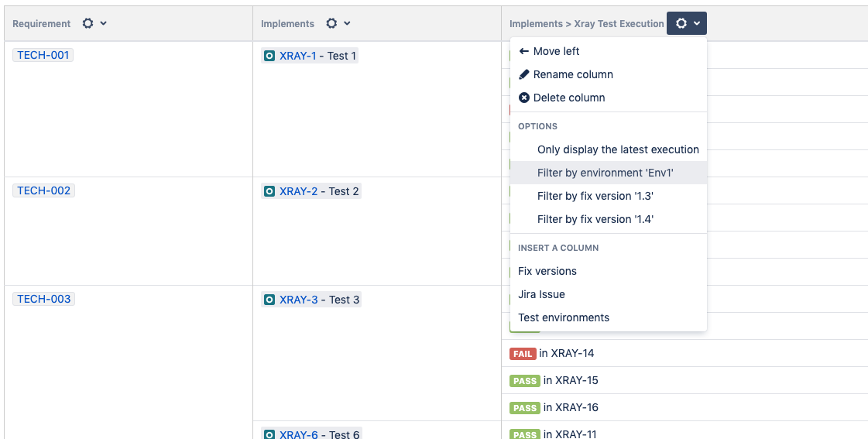868x439 pixels.
Task: Open the TECH-001 requirement link
Action: point(43,55)
